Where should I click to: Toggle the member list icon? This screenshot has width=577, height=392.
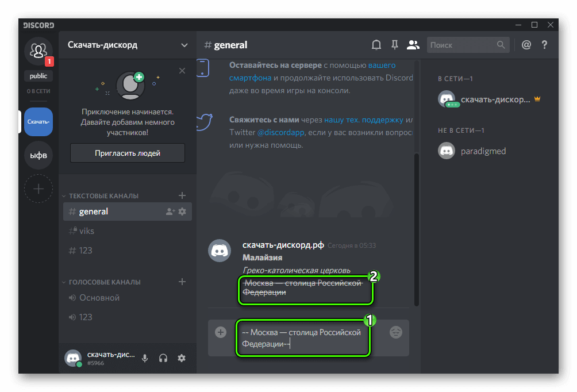(x=413, y=45)
